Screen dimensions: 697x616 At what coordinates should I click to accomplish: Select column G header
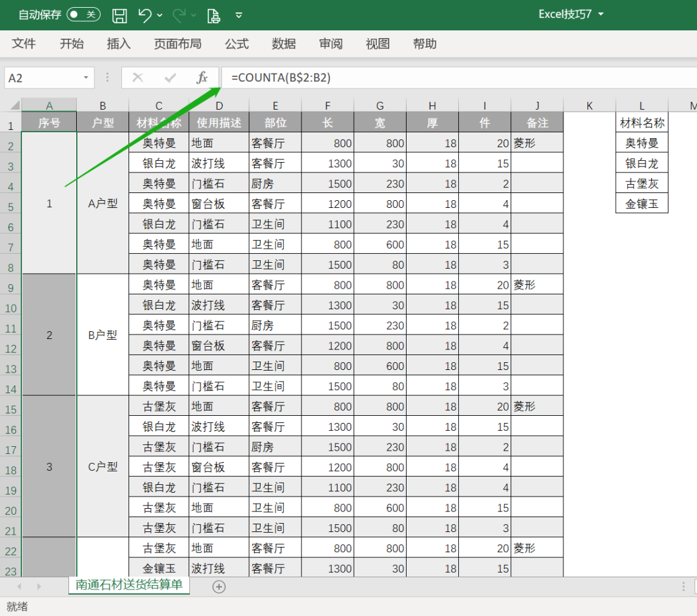coord(380,106)
